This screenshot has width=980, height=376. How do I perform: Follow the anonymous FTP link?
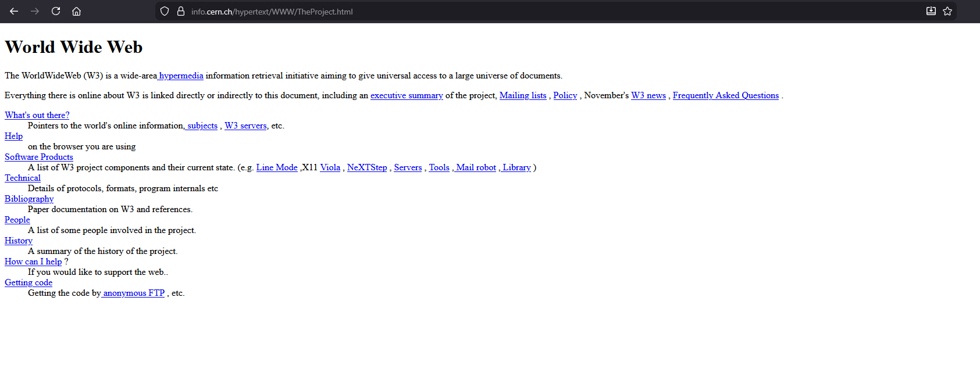[x=134, y=293]
